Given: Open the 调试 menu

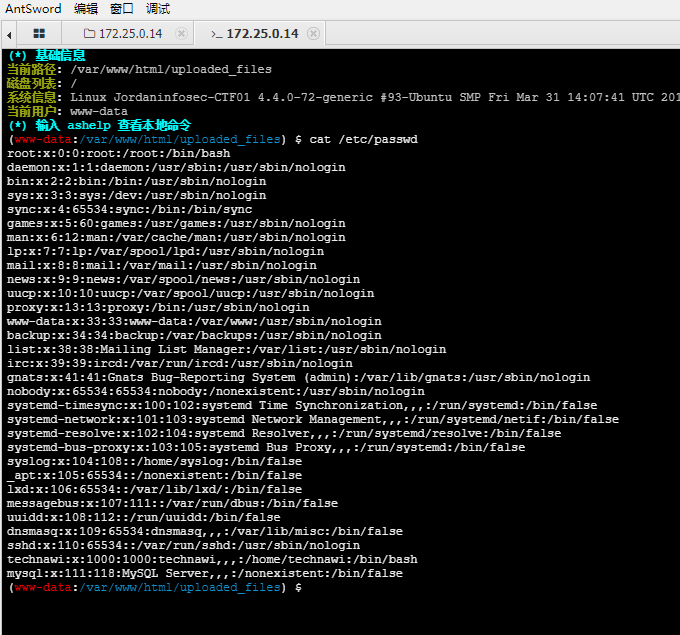Looking at the screenshot, I should pos(158,9).
